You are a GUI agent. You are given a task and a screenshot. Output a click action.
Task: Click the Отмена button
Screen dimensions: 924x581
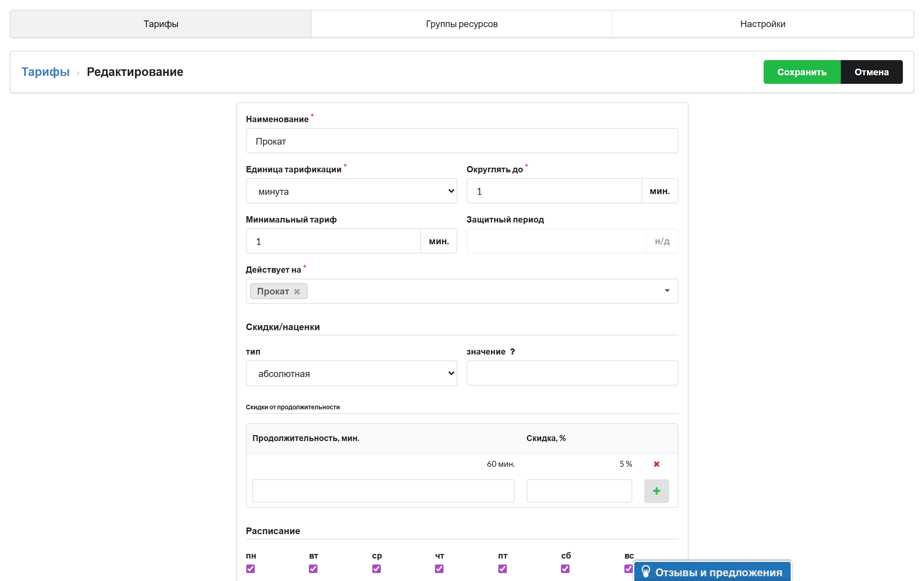(x=872, y=72)
